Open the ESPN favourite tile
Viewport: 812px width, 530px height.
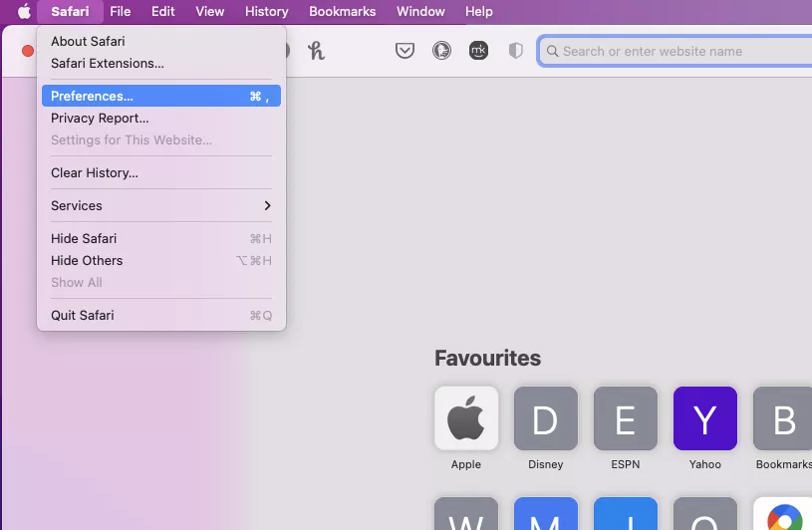tap(625, 418)
